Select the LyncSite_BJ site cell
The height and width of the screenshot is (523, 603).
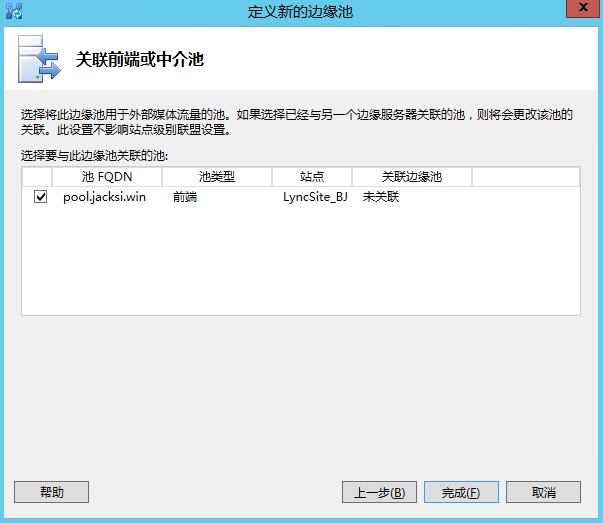click(315, 197)
